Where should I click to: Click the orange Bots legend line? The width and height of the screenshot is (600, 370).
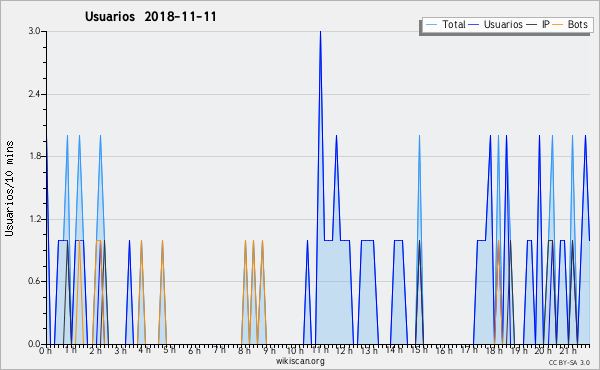(558, 24)
